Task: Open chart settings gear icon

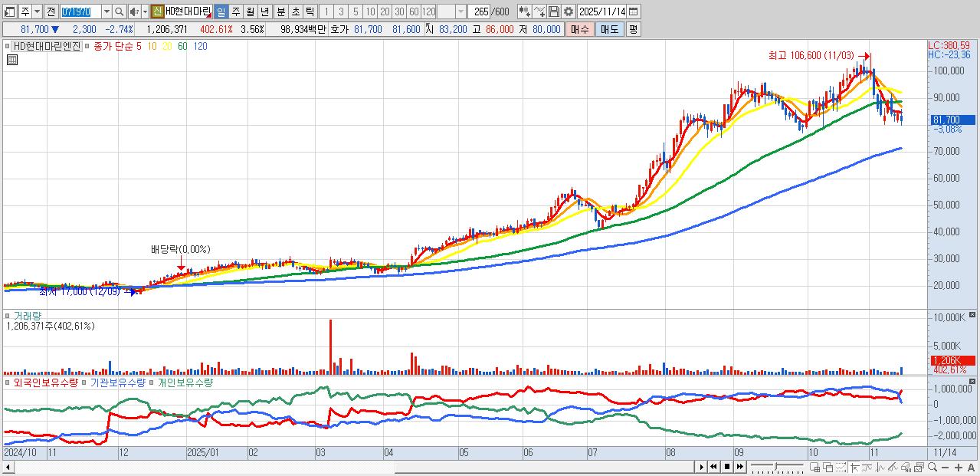Action: pos(569,11)
